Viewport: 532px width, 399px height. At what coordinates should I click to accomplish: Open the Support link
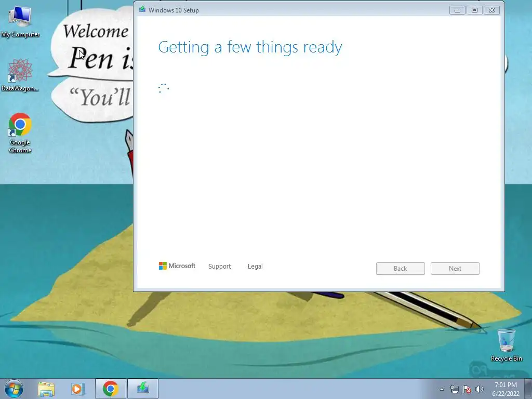pyautogui.click(x=220, y=267)
